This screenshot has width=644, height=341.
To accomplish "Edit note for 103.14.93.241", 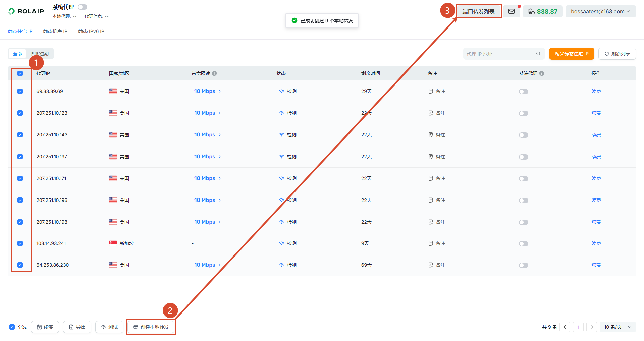I will [437, 243].
